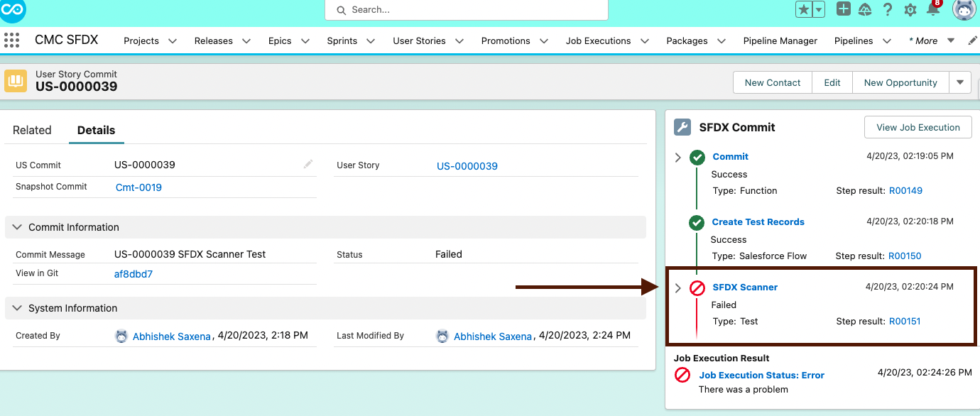Open step result R00151 link
Screen dimensions: 980x416
[905, 321]
